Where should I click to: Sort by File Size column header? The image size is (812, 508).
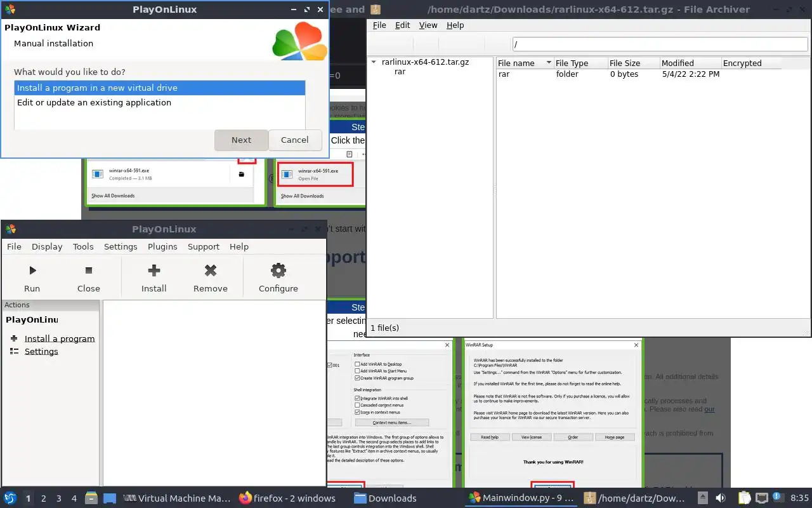pyautogui.click(x=633, y=63)
